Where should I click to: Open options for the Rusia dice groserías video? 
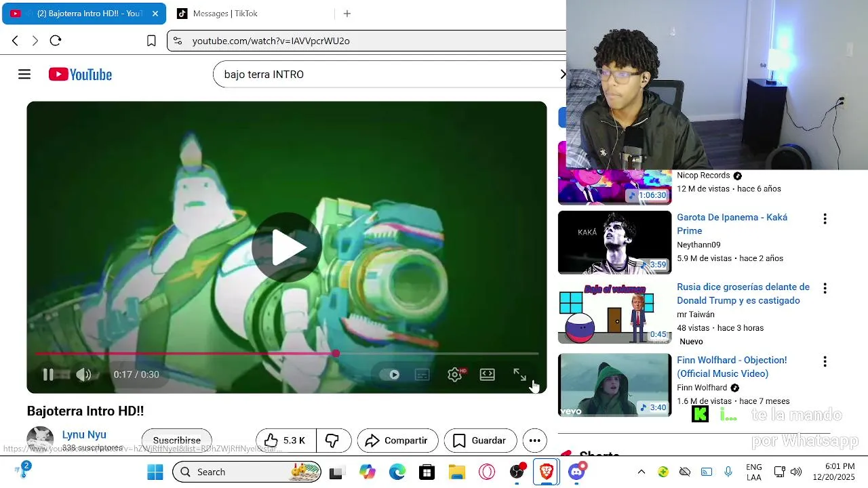coord(825,289)
